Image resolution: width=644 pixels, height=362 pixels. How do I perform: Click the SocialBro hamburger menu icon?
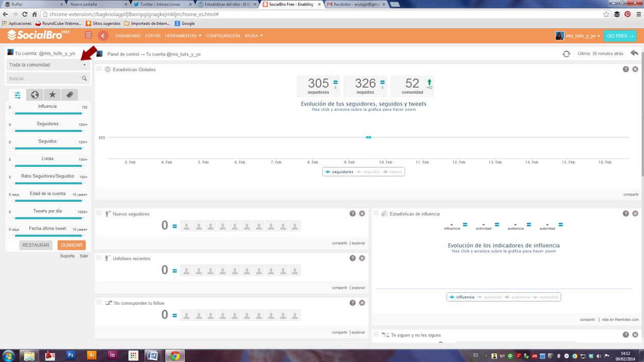(89, 36)
